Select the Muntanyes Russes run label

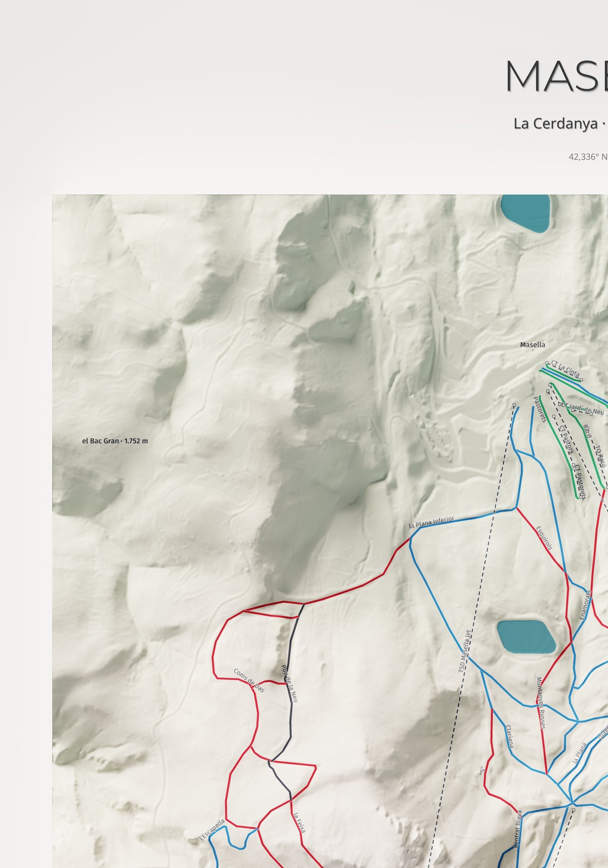(x=540, y=703)
